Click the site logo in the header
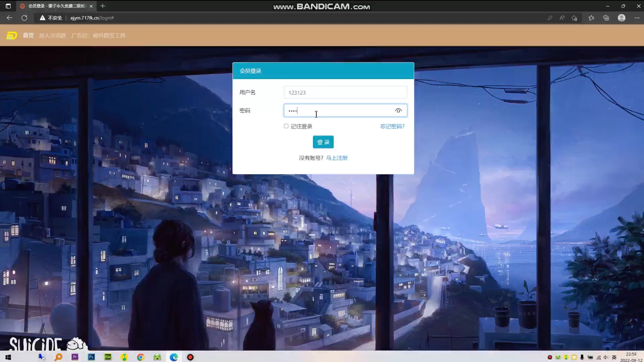This screenshot has height=362, width=644. tap(12, 35)
